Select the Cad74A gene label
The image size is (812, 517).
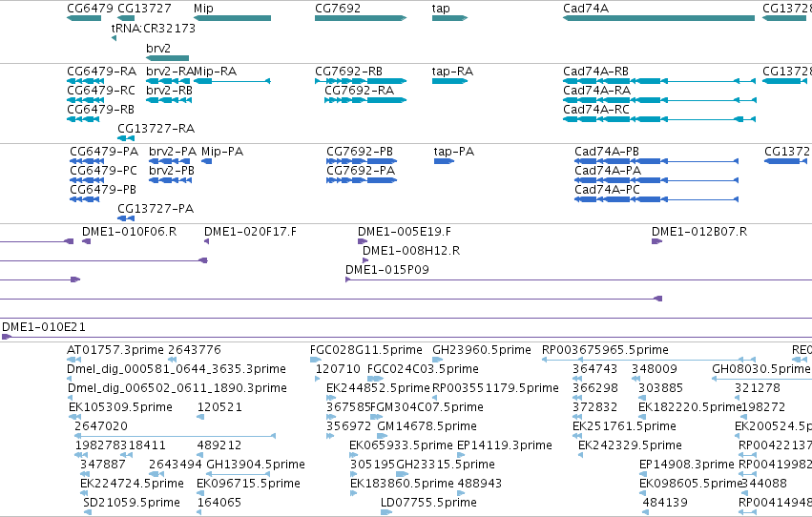586,9
